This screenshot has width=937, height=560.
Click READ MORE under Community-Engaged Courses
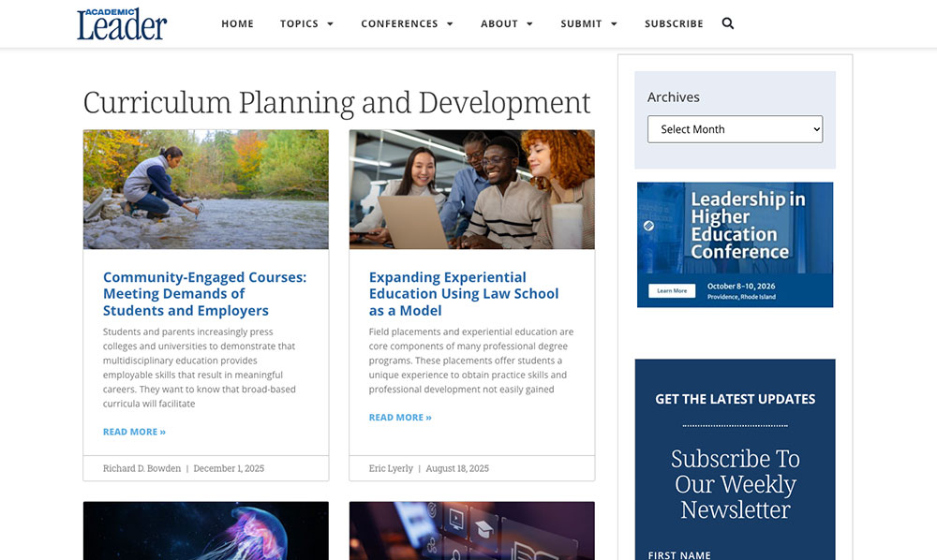(134, 431)
